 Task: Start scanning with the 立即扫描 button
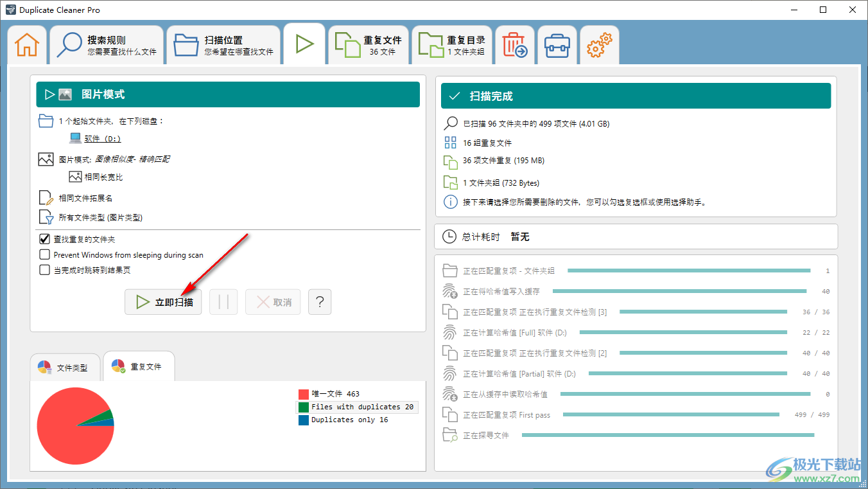click(x=163, y=302)
